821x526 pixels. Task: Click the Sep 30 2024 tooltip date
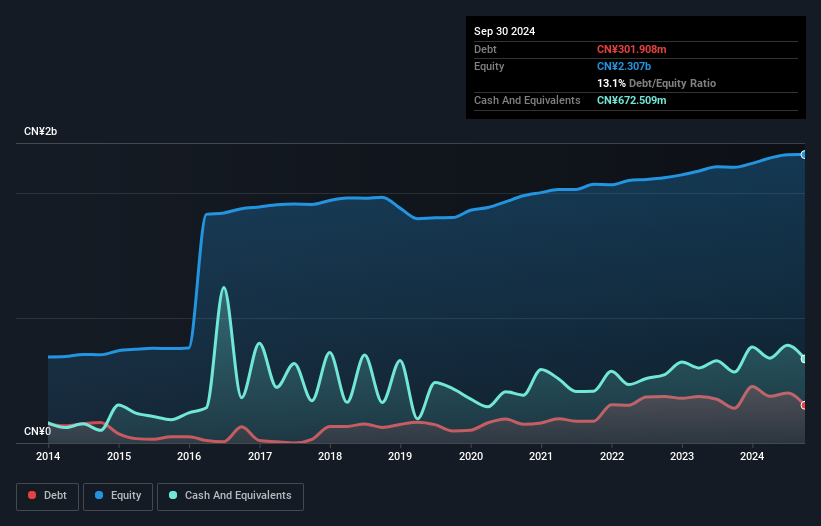(504, 31)
